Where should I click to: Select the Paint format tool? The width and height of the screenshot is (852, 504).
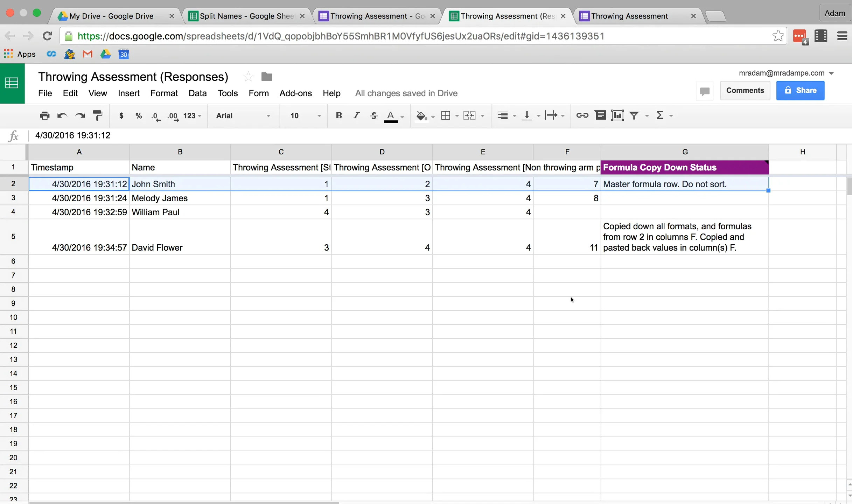pos(98,115)
